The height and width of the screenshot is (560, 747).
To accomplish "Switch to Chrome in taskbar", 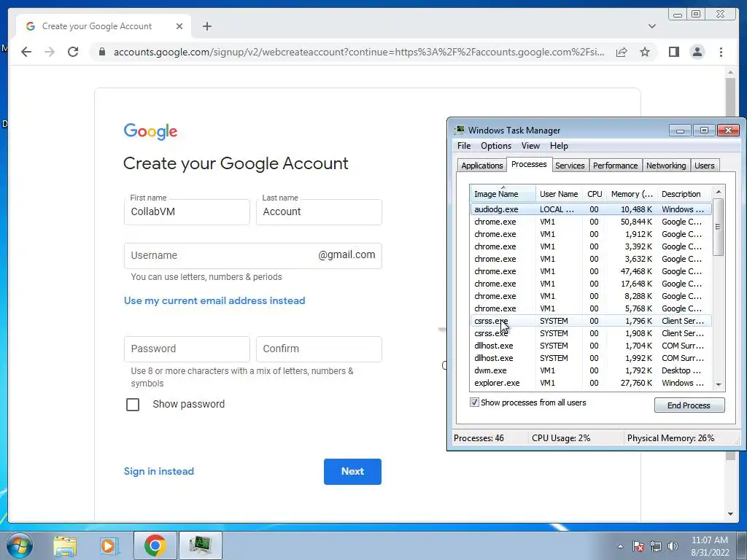I will click(x=155, y=545).
